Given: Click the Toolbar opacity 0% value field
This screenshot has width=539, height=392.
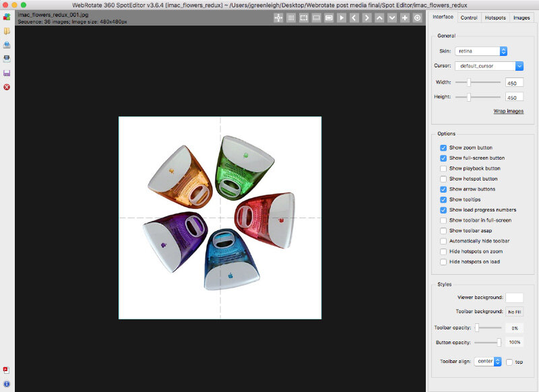Looking at the screenshot, I should click(514, 328).
